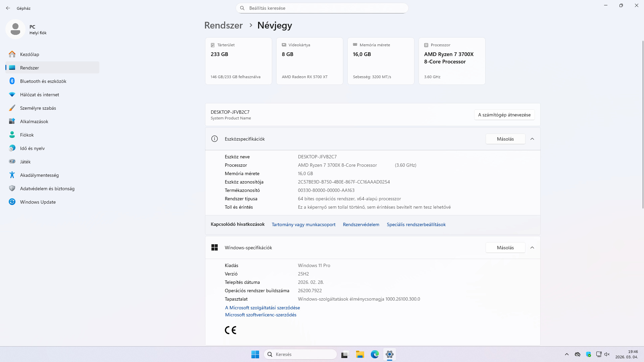Open the Processzor AMD Ryzen card
The width and height of the screenshot is (644, 362).
pyautogui.click(x=452, y=61)
